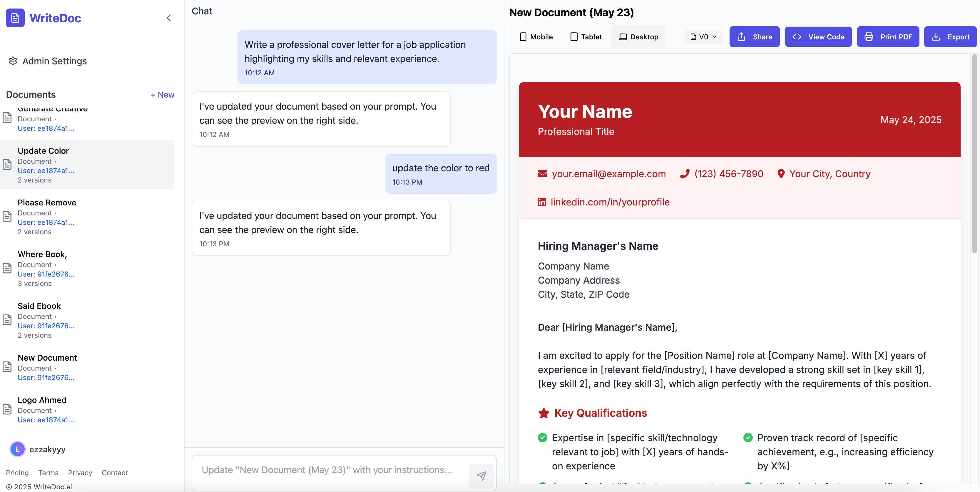
Task: Open the Terms footer link
Action: coord(48,473)
